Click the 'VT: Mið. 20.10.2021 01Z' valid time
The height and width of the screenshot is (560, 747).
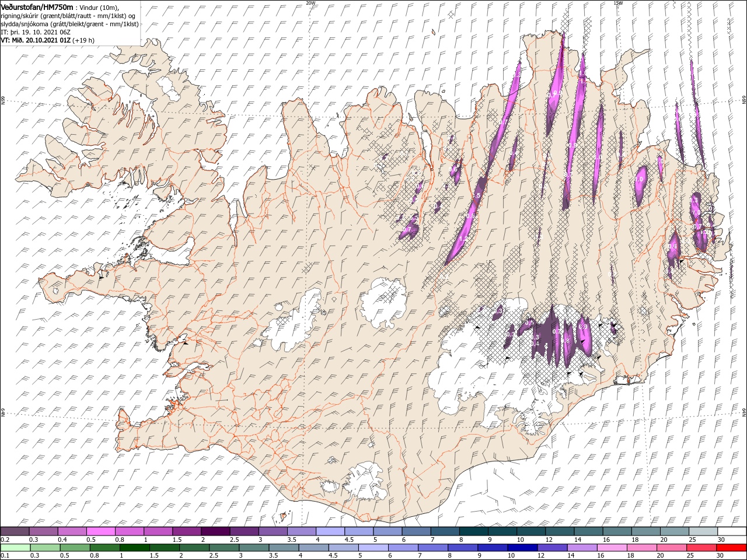pyautogui.click(x=36, y=40)
